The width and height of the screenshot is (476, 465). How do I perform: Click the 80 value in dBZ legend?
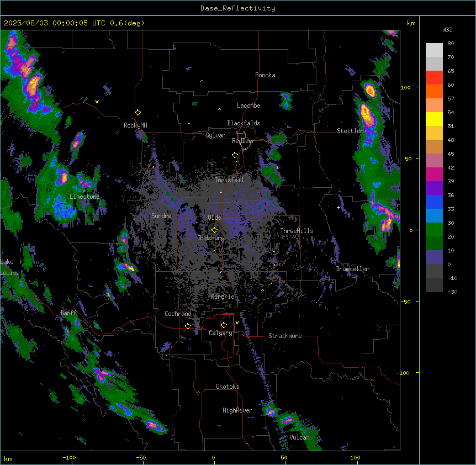[x=451, y=44]
